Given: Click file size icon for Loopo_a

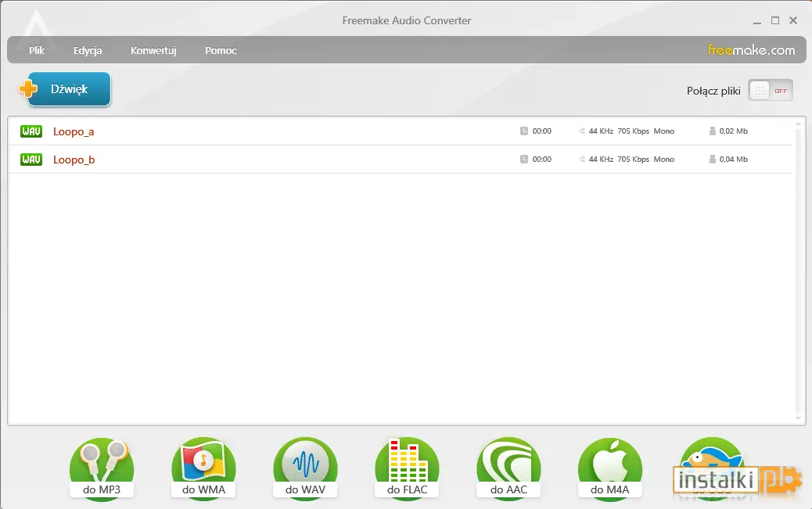Looking at the screenshot, I should click(713, 131).
